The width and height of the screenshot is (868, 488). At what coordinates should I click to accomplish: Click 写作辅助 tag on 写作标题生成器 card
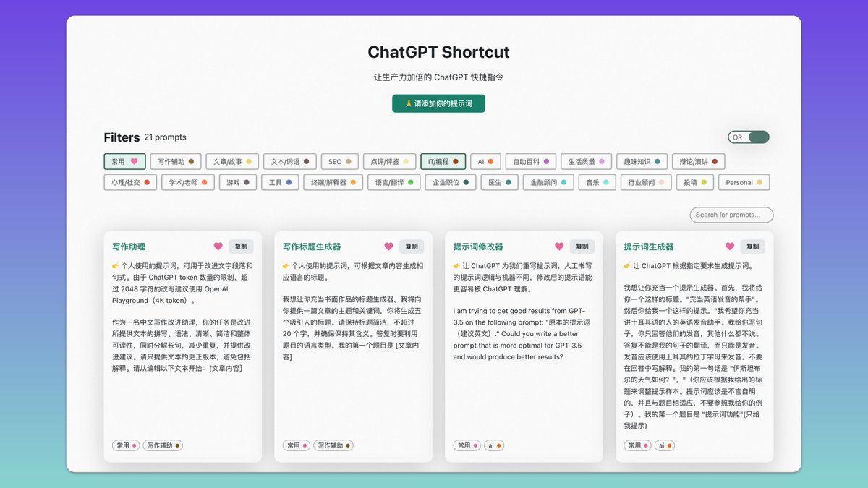(333, 446)
